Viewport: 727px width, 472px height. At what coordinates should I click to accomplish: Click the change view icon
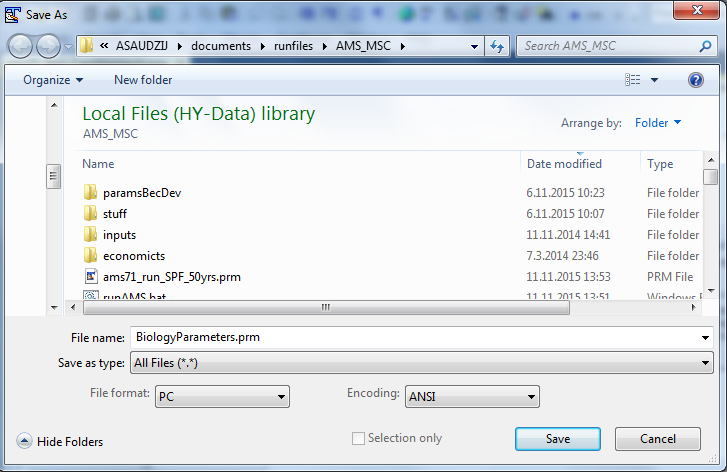coord(633,80)
